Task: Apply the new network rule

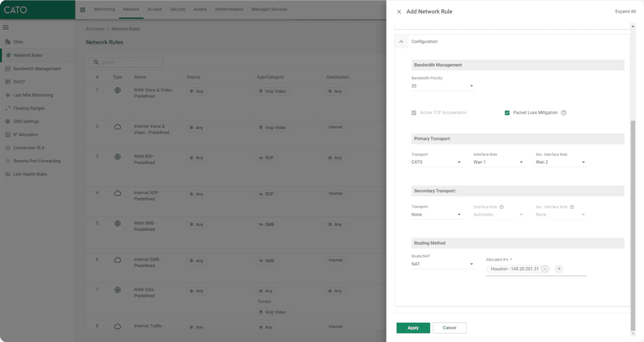Action: (413, 328)
